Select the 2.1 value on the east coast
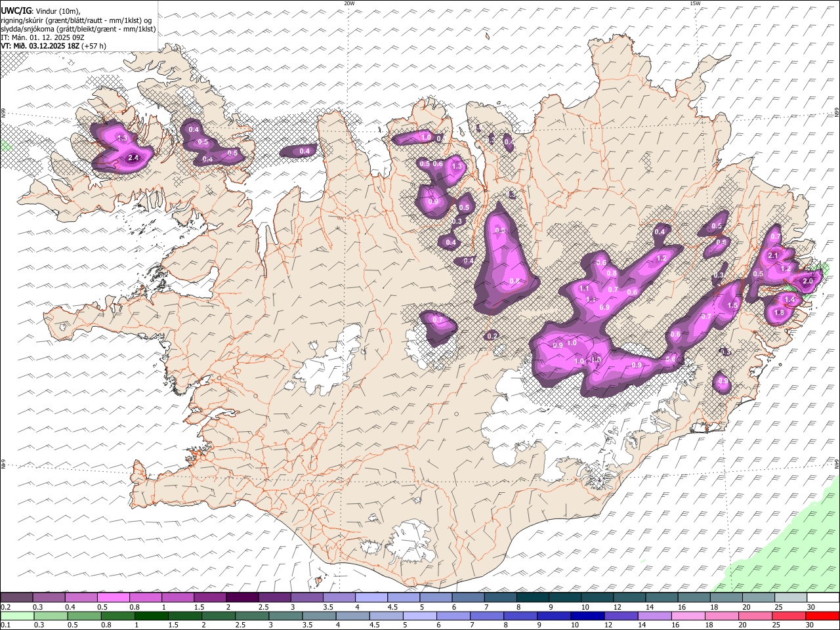The height and width of the screenshot is (630, 840). click(772, 256)
